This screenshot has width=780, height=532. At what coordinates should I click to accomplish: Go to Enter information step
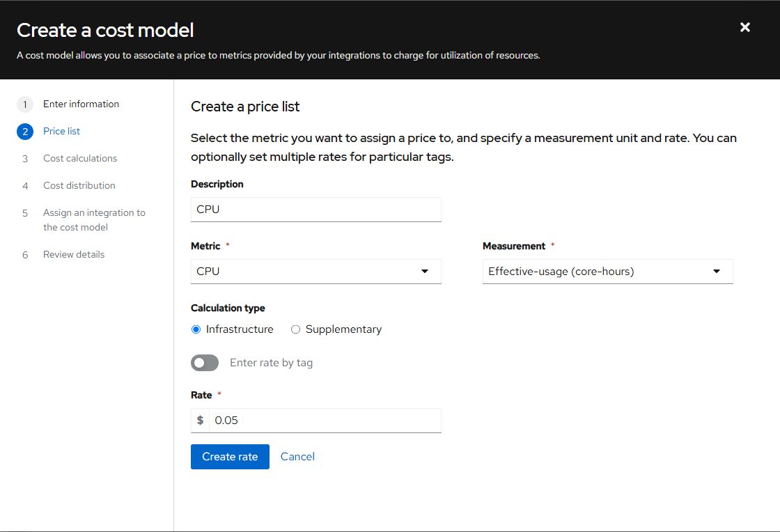tap(81, 104)
